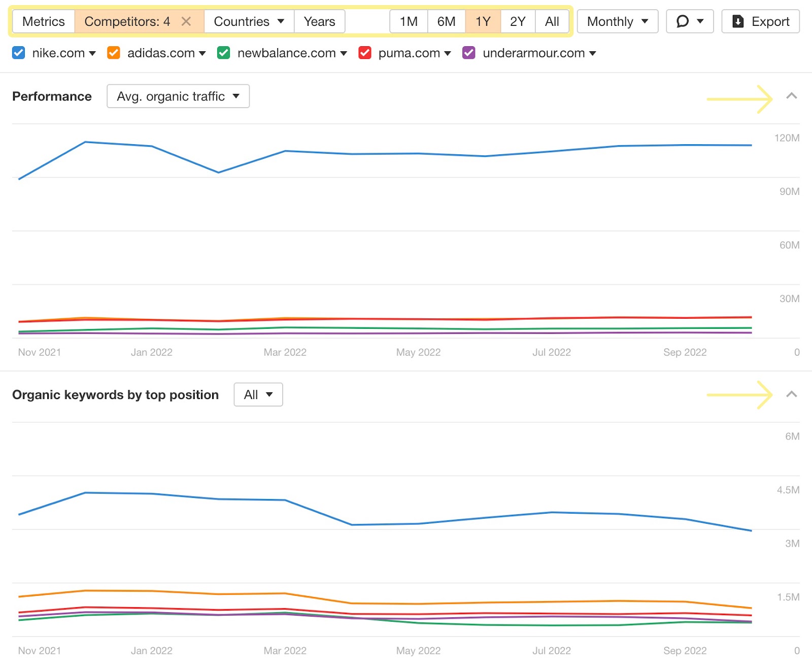Collapse the Performance chart section
Screen dimensions: 812x668
click(x=792, y=96)
